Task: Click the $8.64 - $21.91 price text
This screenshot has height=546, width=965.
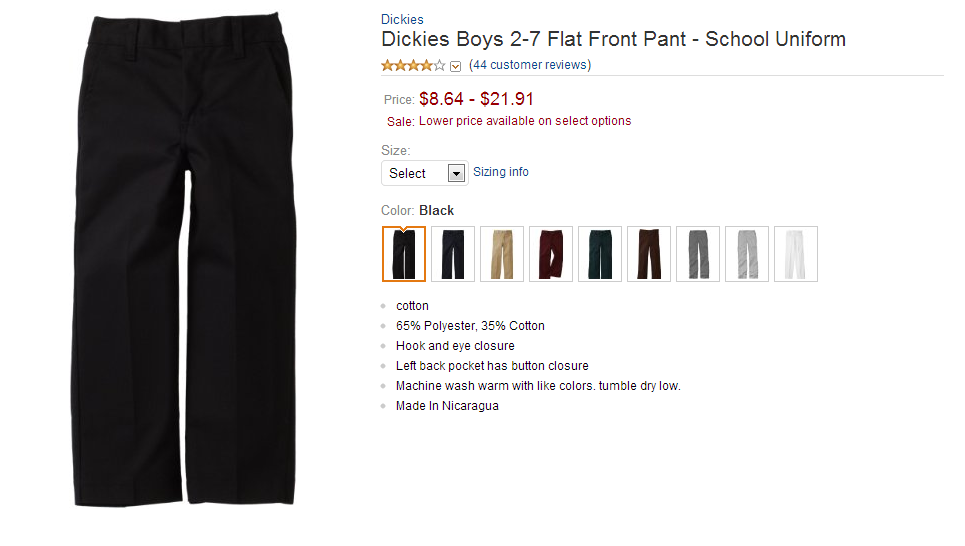Action: click(x=477, y=99)
